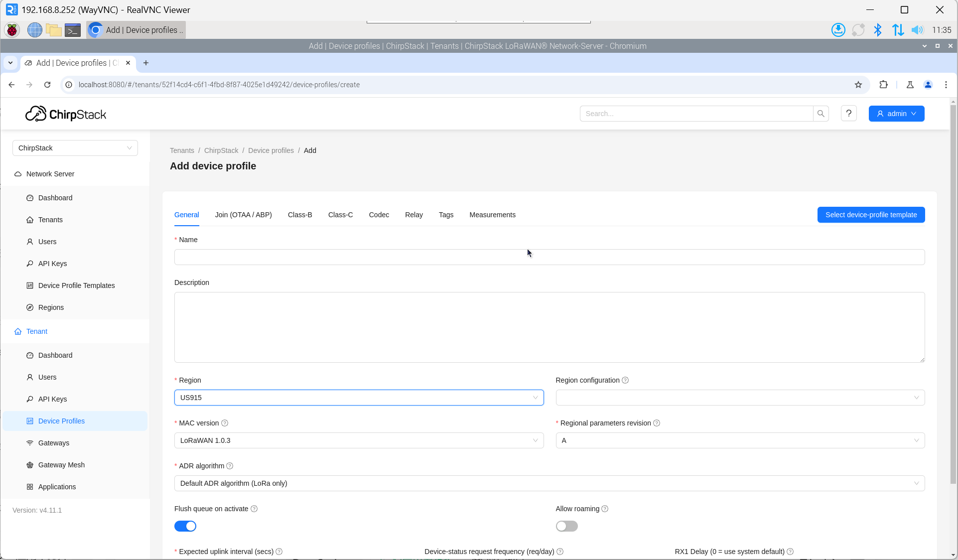Open the MAC version LoRaWAN 1.0.3 dropdown

click(359, 440)
